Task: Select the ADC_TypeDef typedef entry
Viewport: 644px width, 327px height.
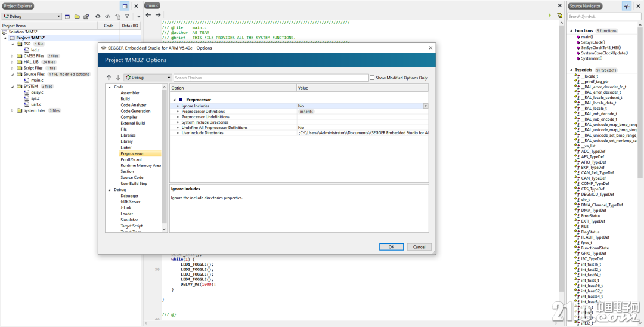Action: pyautogui.click(x=593, y=151)
